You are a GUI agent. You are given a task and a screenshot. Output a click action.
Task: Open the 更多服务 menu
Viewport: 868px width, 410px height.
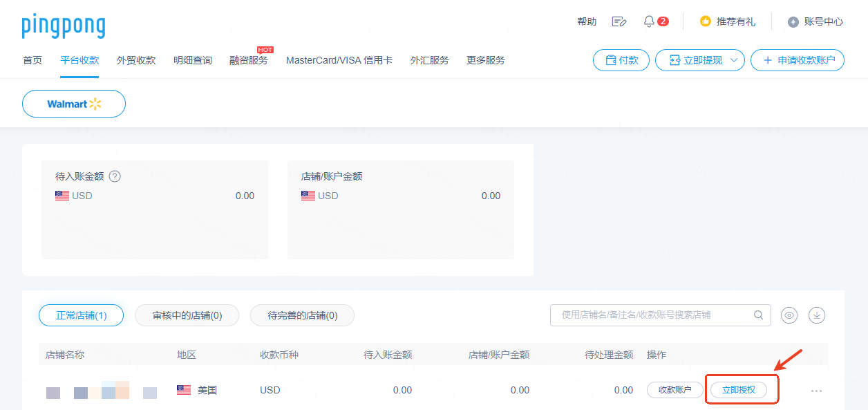coord(485,60)
